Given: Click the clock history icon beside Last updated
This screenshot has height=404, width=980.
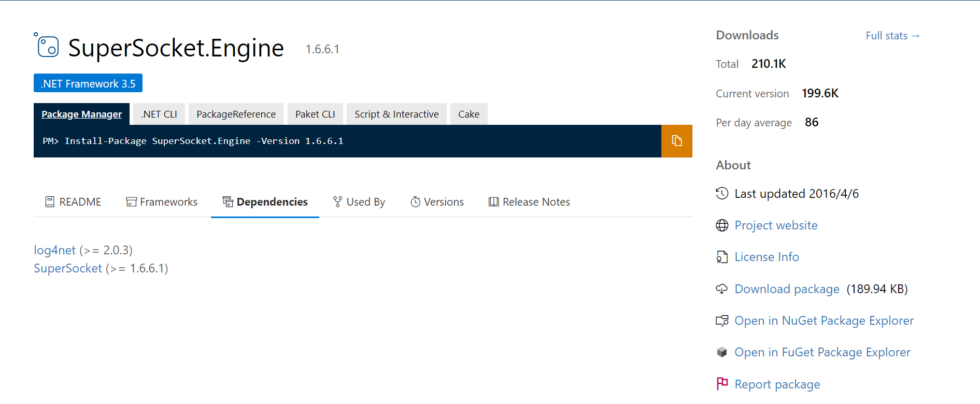Looking at the screenshot, I should click(722, 193).
